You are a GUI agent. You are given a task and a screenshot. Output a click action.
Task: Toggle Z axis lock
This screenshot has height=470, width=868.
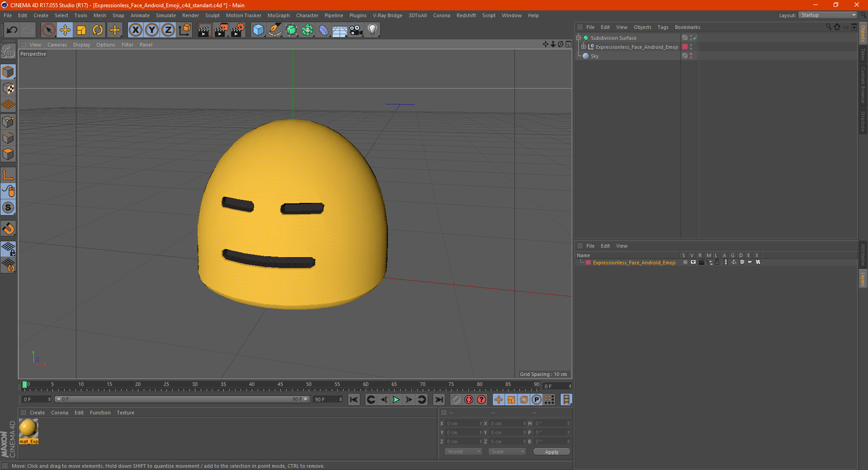click(x=168, y=30)
